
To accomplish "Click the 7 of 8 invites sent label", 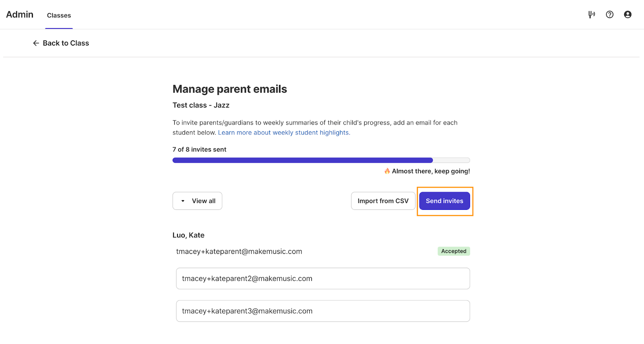I will [199, 149].
